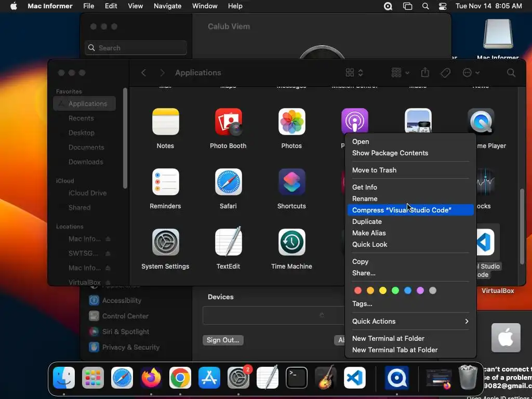
Task: Open the icon view switcher dropdown
Action: coord(354,73)
